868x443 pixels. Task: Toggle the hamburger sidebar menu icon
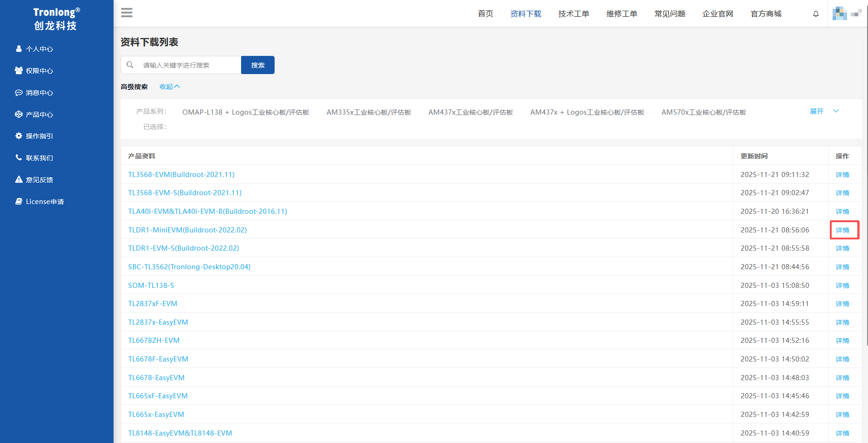click(127, 13)
